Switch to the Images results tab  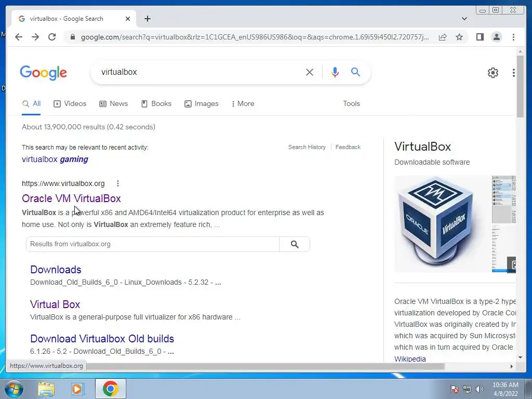coord(202,104)
